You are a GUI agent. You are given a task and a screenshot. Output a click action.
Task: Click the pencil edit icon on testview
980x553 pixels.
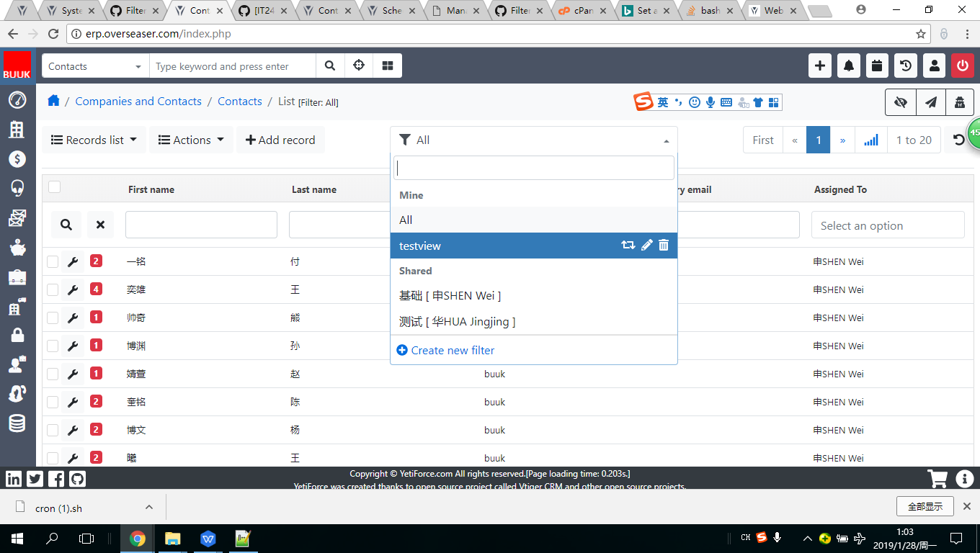(x=647, y=245)
